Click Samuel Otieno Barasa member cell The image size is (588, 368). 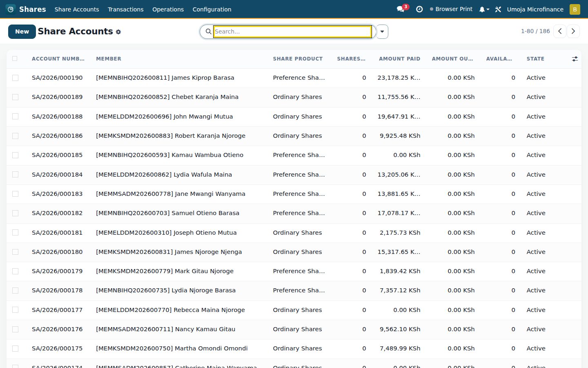click(x=167, y=213)
